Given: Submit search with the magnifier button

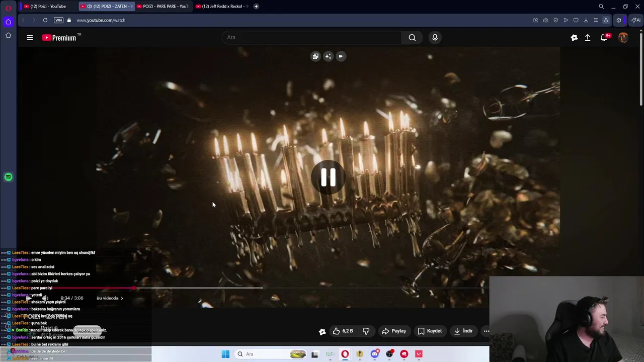Looking at the screenshot, I should [x=412, y=37].
